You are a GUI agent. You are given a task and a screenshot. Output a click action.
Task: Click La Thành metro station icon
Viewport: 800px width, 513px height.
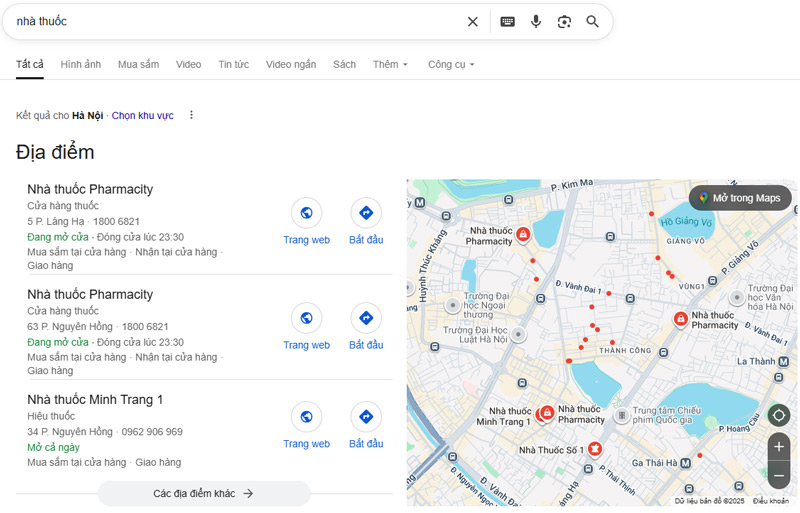(x=783, y=361)
